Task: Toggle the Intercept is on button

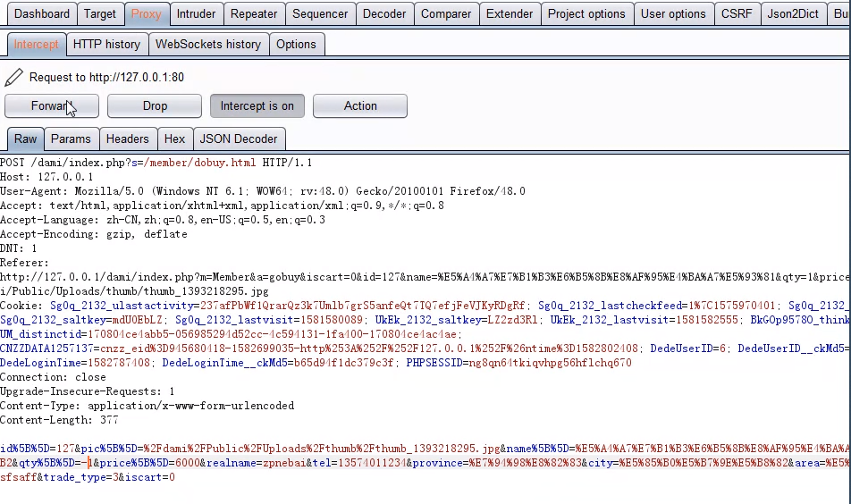Action: [257, 105]
